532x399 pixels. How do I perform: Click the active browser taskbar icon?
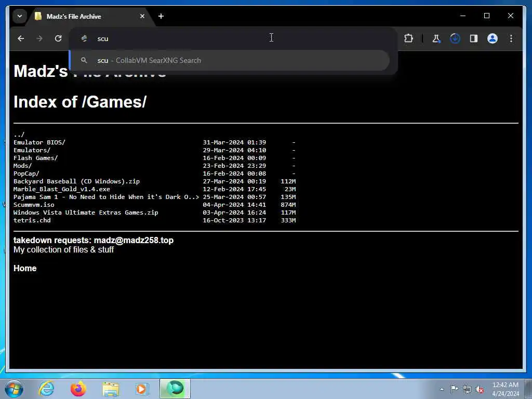[x=175, y=389]
